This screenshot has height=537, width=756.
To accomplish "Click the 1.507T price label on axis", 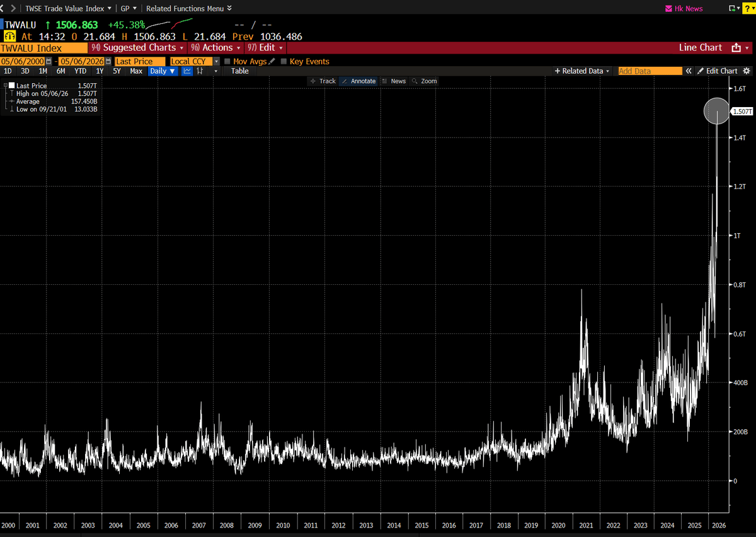I will (x=742, y=112).
